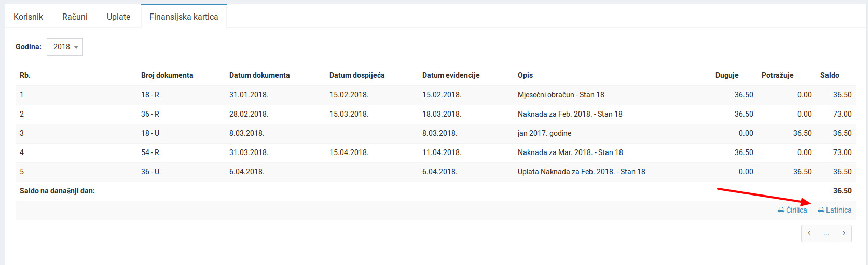
Task: Go to the previous page arrow
Action: click(x=809, y=233)
